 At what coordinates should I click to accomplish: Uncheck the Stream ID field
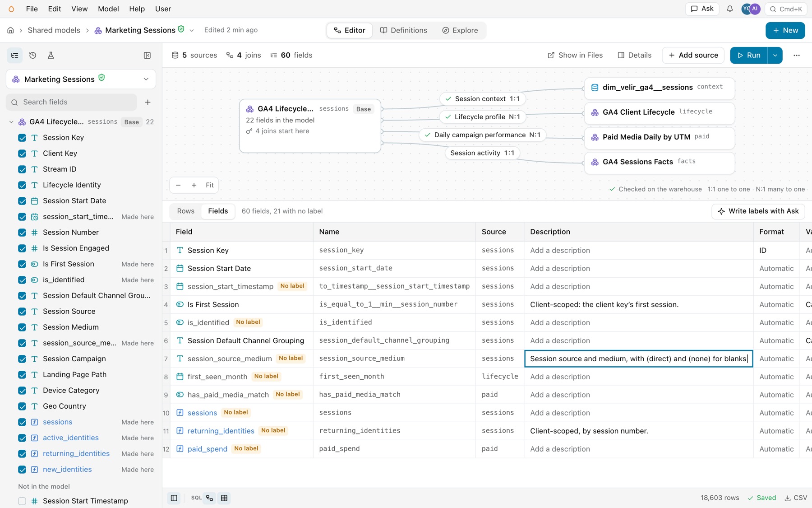tap(22, 169)
